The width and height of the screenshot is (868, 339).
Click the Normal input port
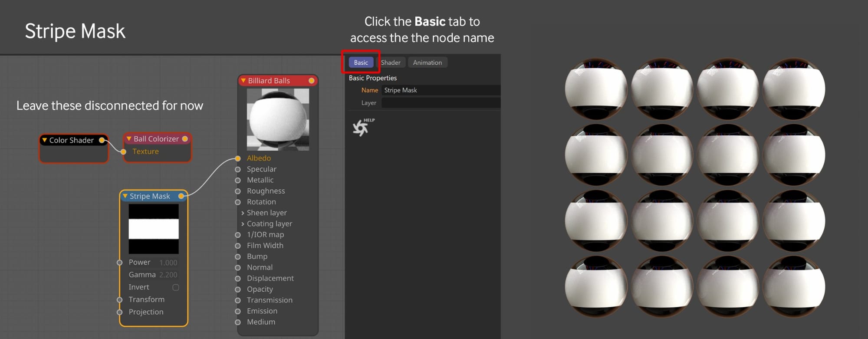238,267
